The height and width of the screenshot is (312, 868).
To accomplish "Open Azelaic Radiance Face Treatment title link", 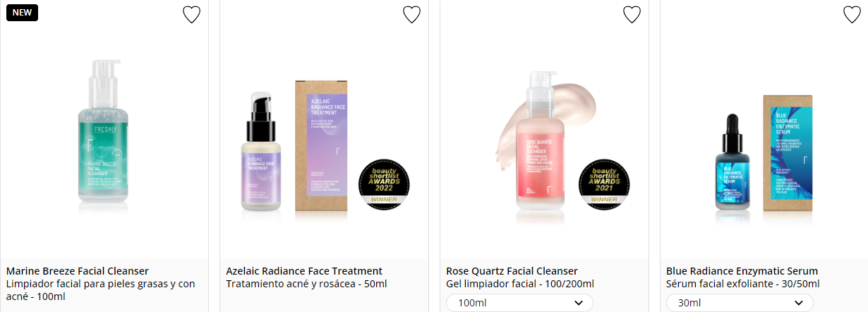I will tap(304, 271).
